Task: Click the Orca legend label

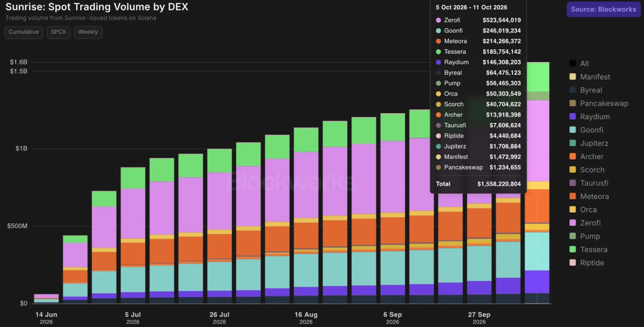Action: click(588, 210)
